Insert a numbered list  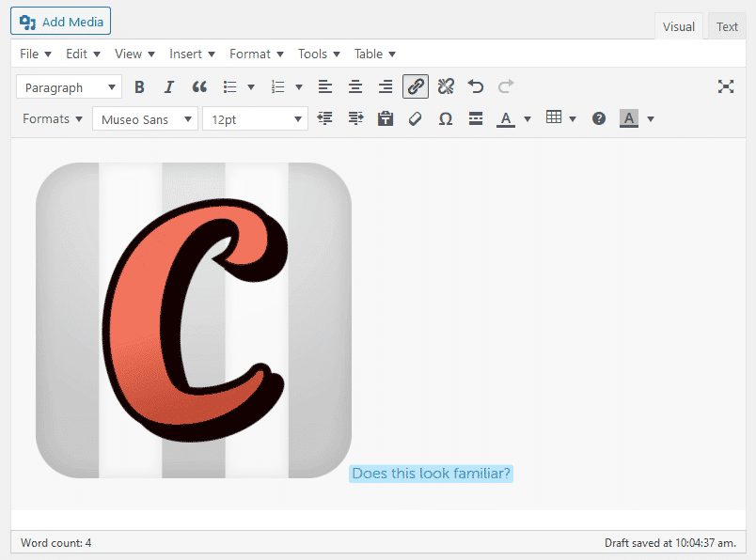click(x=277, y=87)
